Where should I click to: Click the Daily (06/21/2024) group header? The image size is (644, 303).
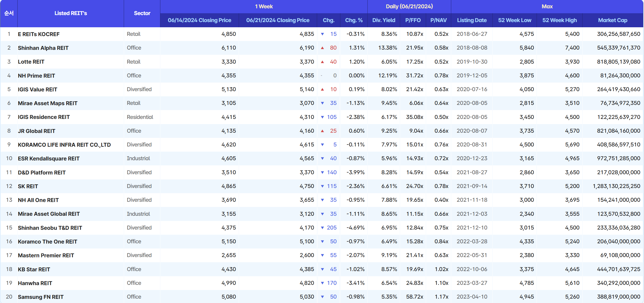(x=409, y=6)
